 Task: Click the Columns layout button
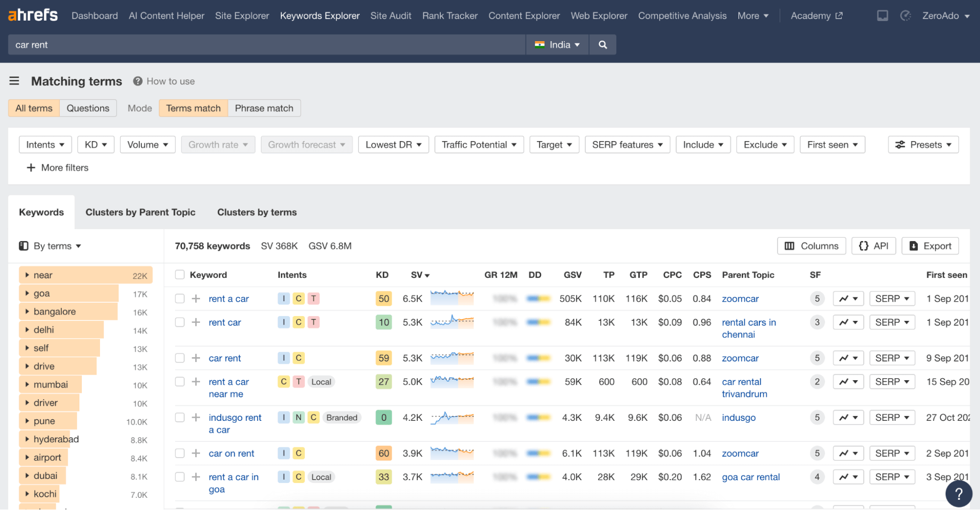tap(811, 246)
